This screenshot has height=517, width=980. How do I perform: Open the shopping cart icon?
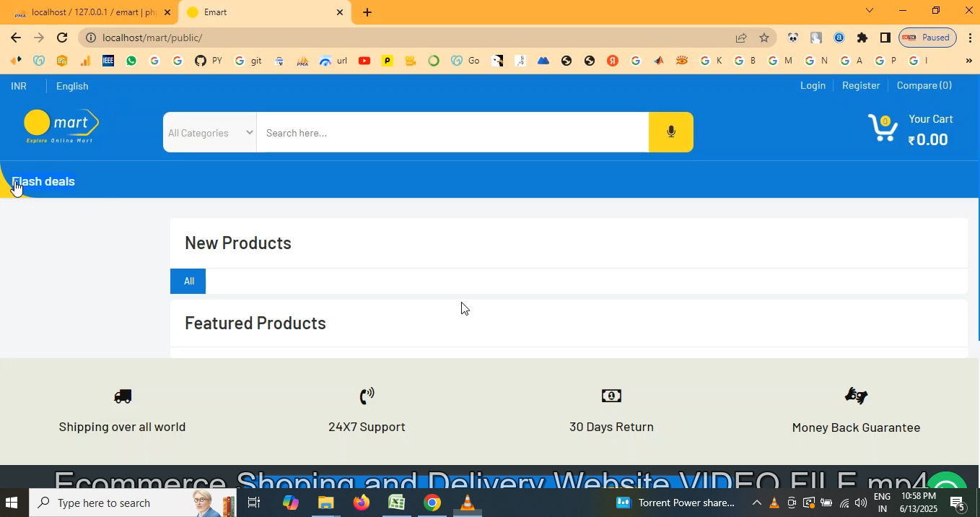[x=882, y=128]
